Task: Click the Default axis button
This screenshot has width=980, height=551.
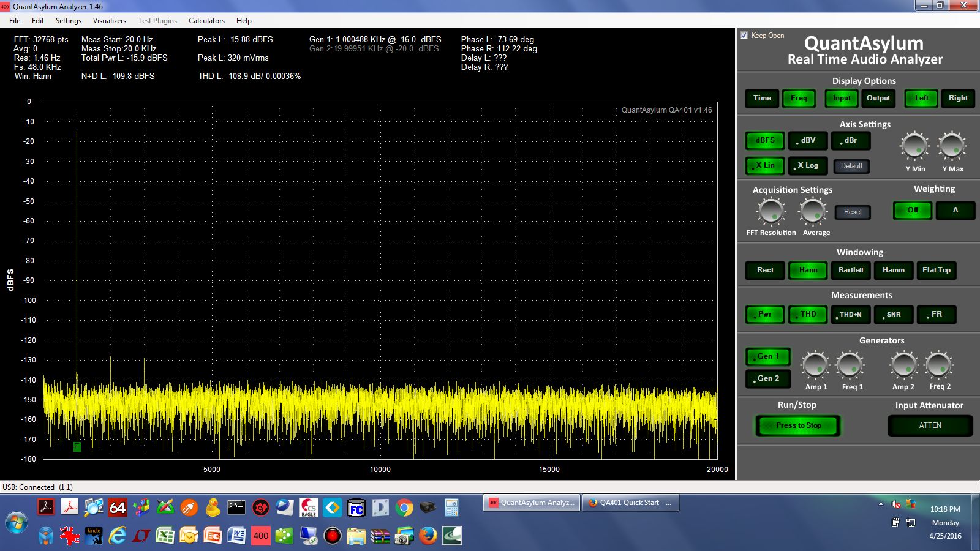Action: [851, 166]
